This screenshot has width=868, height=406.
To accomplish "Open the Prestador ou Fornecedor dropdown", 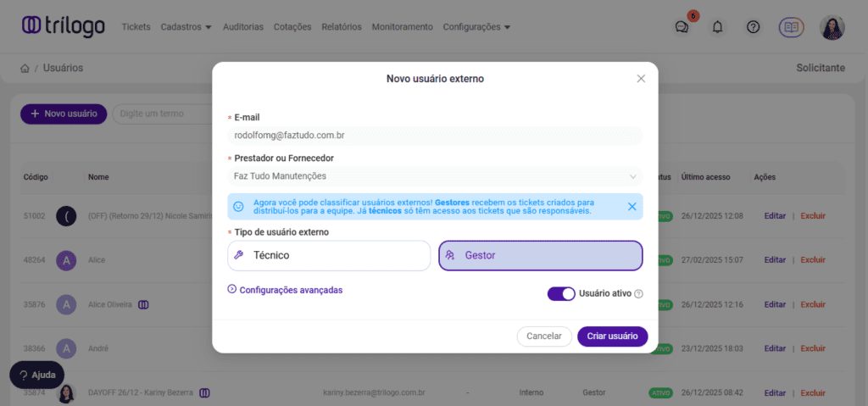I will tap(435, 176).
